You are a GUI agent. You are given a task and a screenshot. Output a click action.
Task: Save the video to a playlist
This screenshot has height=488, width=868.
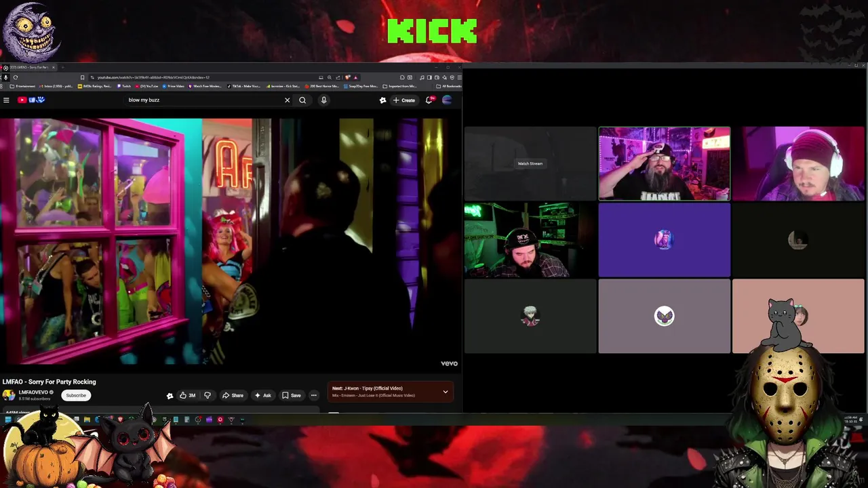[x=292, y=395]
